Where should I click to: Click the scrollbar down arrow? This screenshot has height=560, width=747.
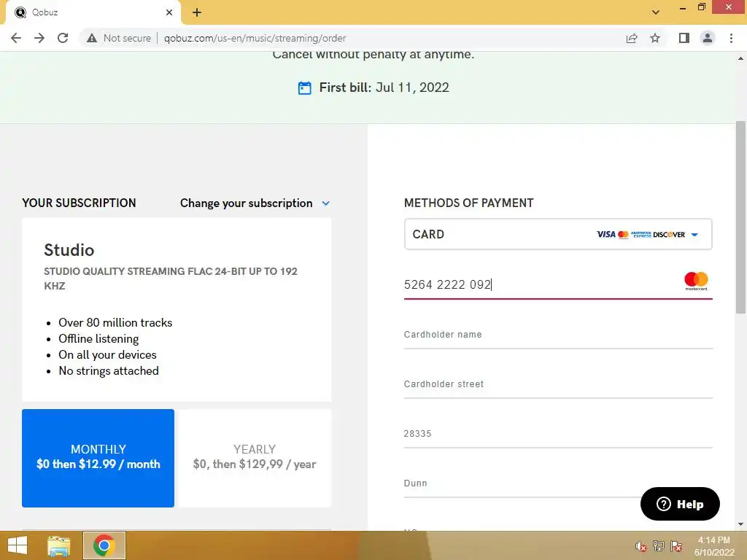coord(741,524)
